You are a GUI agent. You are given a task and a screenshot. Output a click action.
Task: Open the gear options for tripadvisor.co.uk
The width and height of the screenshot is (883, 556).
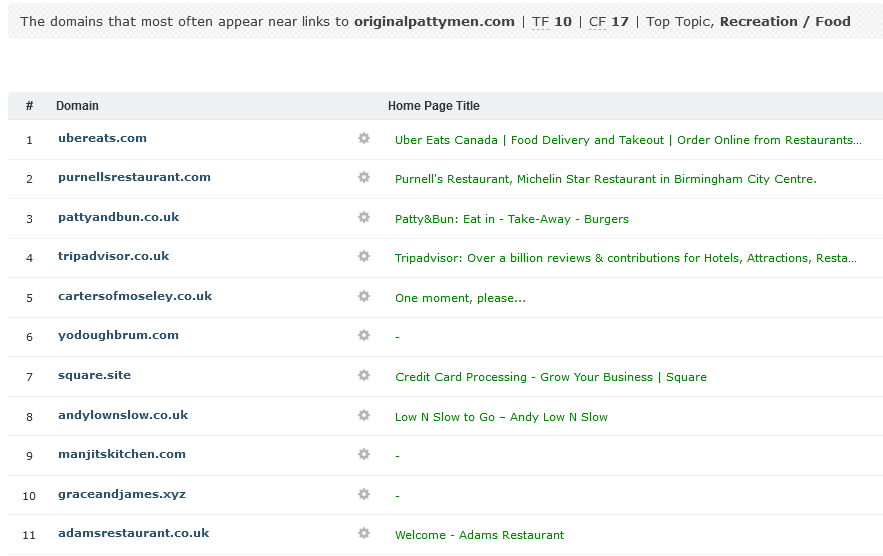coord(364,257)
